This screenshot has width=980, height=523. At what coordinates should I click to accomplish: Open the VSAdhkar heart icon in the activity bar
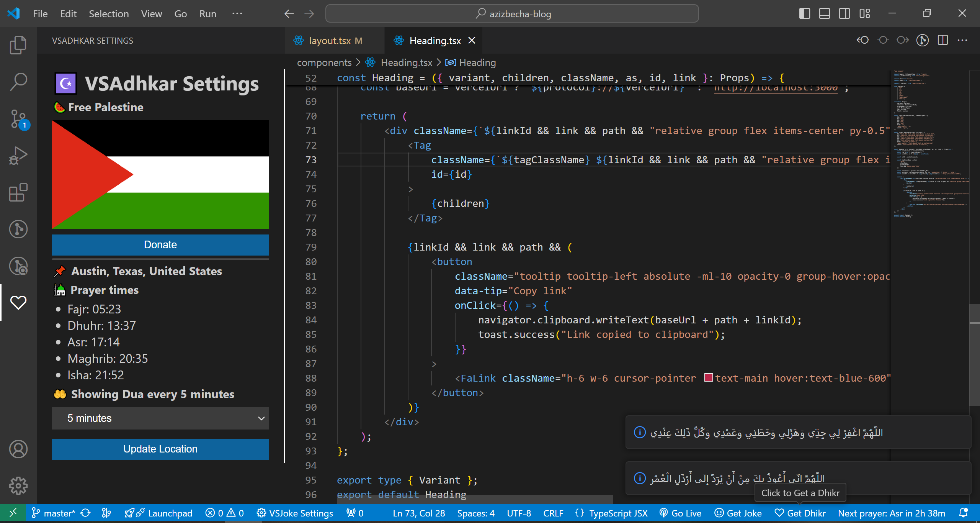[18, 303]
